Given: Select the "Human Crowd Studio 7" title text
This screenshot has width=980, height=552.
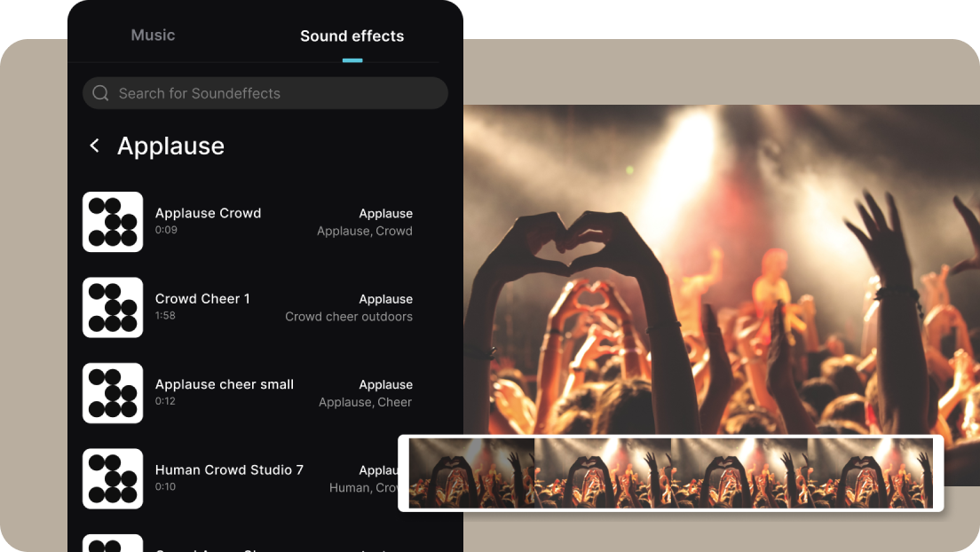Looking at the screenshot, I should tap(229, 470).
